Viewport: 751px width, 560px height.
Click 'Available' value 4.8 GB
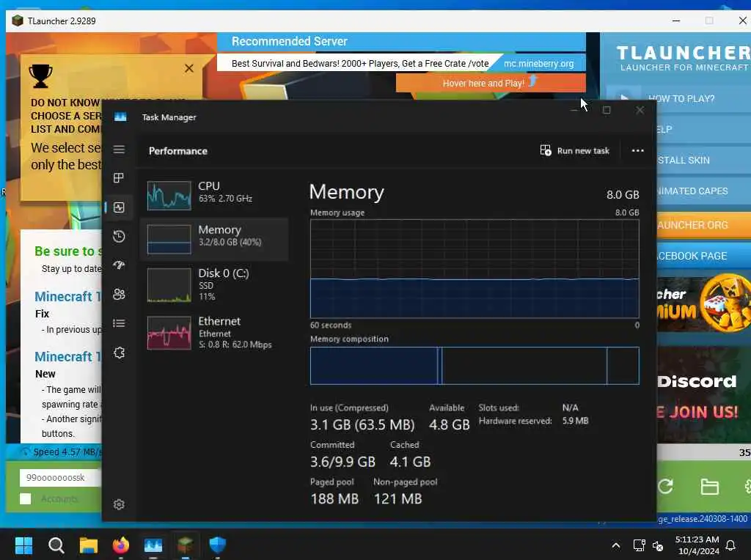click(x=450, y=424)
